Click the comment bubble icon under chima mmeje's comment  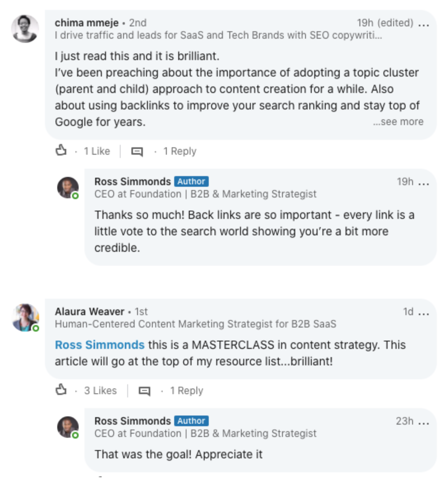136,151
